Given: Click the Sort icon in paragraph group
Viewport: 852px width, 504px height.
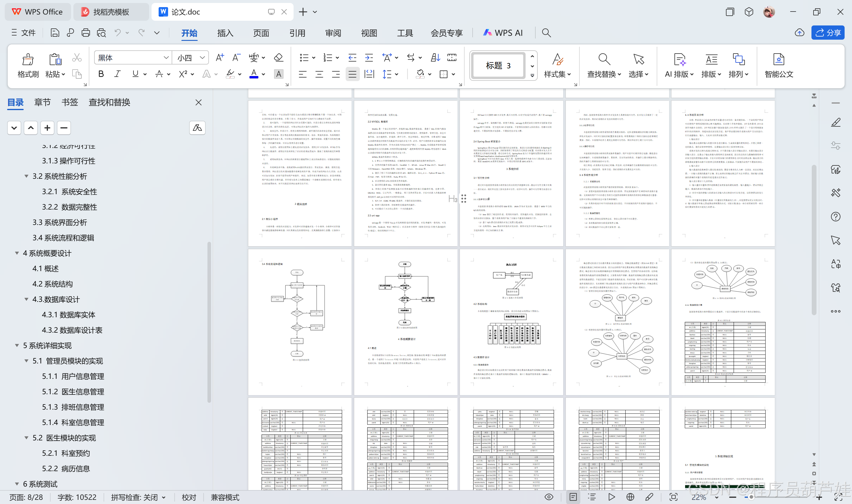Looking at the screenshot, I should [x=435, y=58].
